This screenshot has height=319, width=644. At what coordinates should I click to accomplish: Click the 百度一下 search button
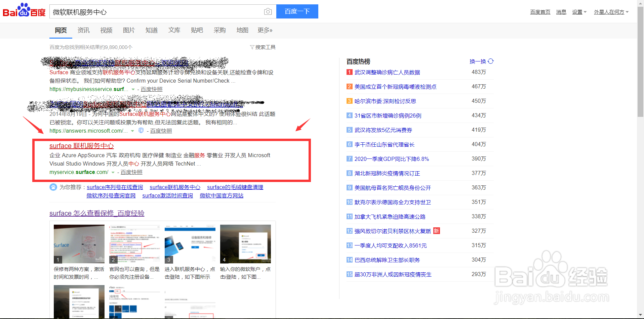[x=297, y=11]
